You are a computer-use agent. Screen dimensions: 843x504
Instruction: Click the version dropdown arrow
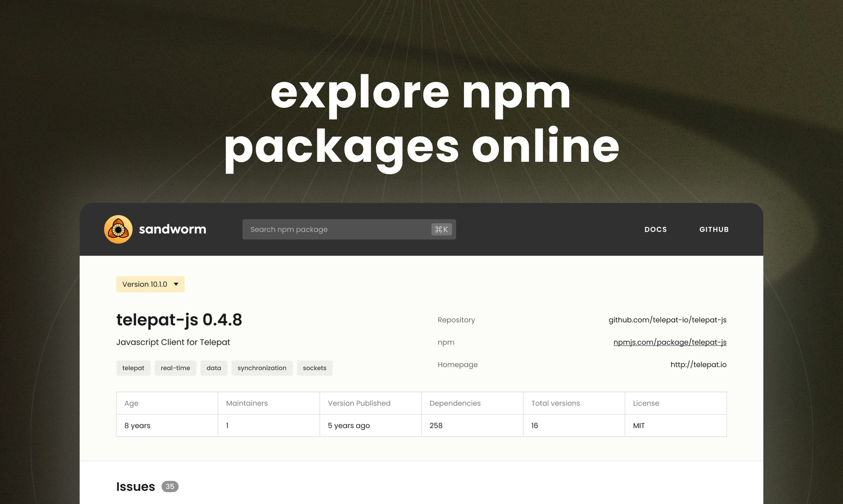[x=176, y=284]
